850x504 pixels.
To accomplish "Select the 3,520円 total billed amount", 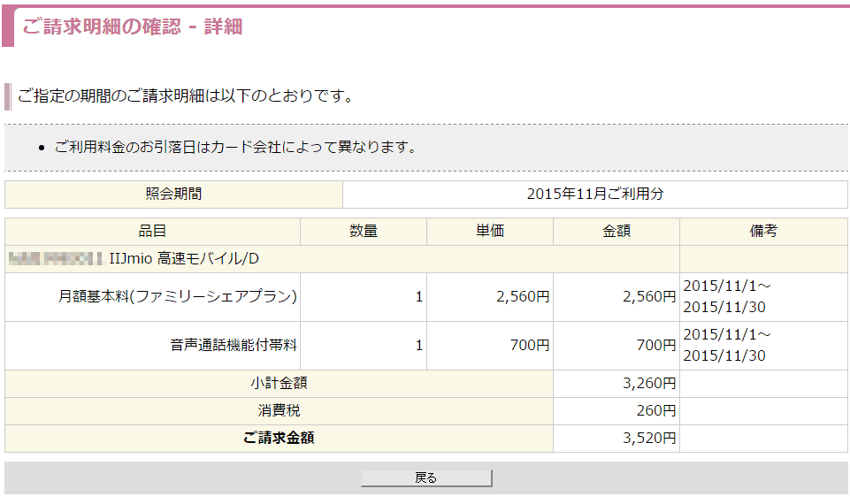I will (x=649, y=439).
